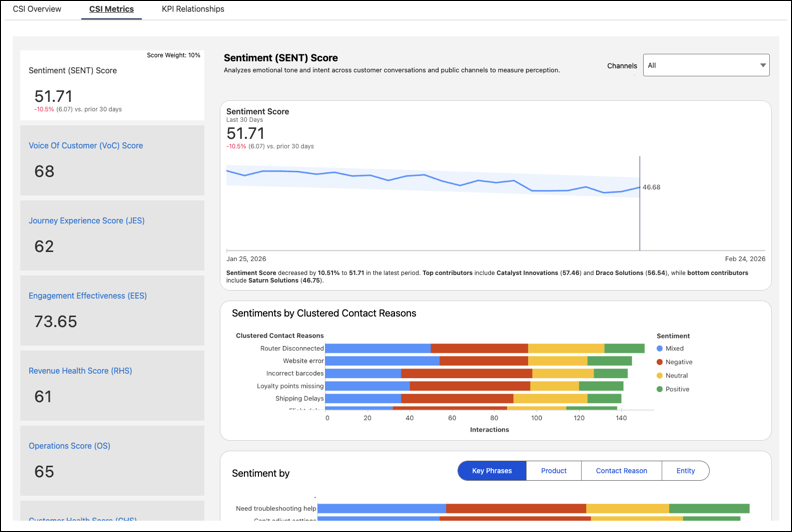This screenshot has height=532, width=792.
Task: Click the Feb 24, 2026 axis date
Action: click(745, 259)
